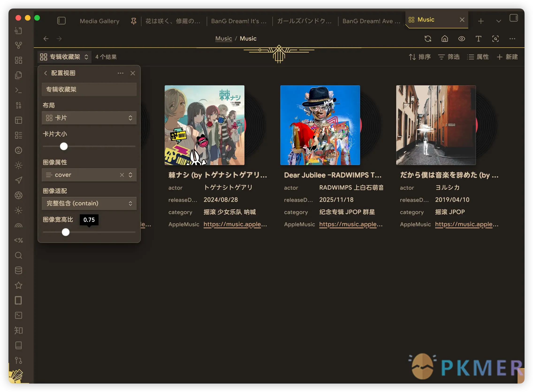Toggle the left sidebar panel icon
The image size is (533, 392).
click(61, 21)
